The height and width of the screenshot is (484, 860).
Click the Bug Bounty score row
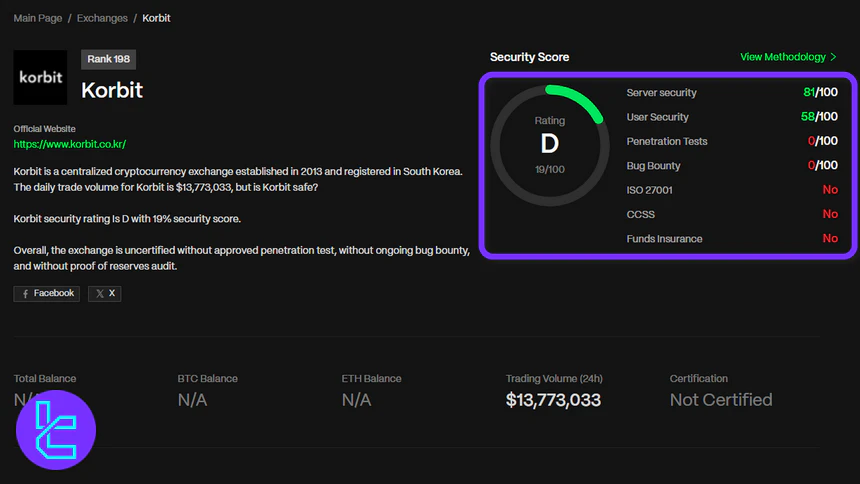[731, 165]
